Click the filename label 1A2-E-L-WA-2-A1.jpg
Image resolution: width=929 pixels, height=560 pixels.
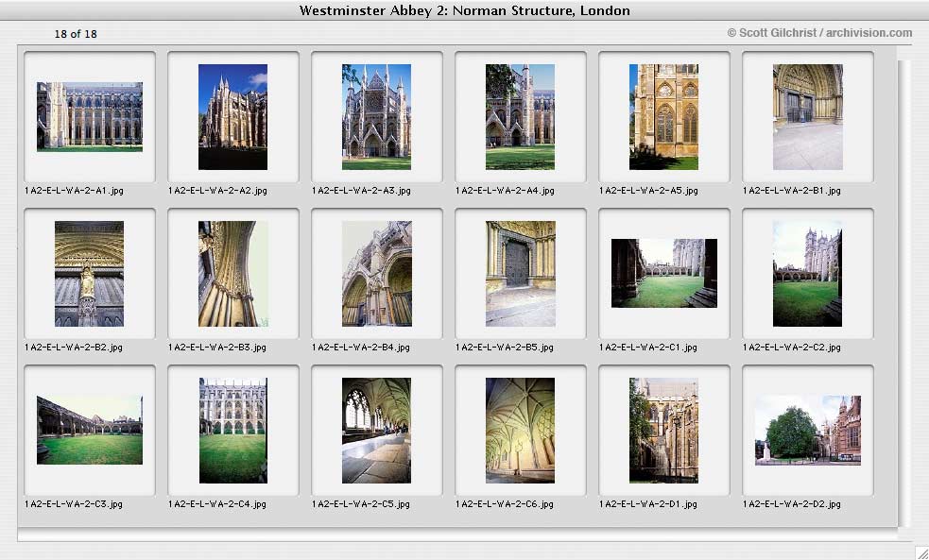tap(74, 191)
